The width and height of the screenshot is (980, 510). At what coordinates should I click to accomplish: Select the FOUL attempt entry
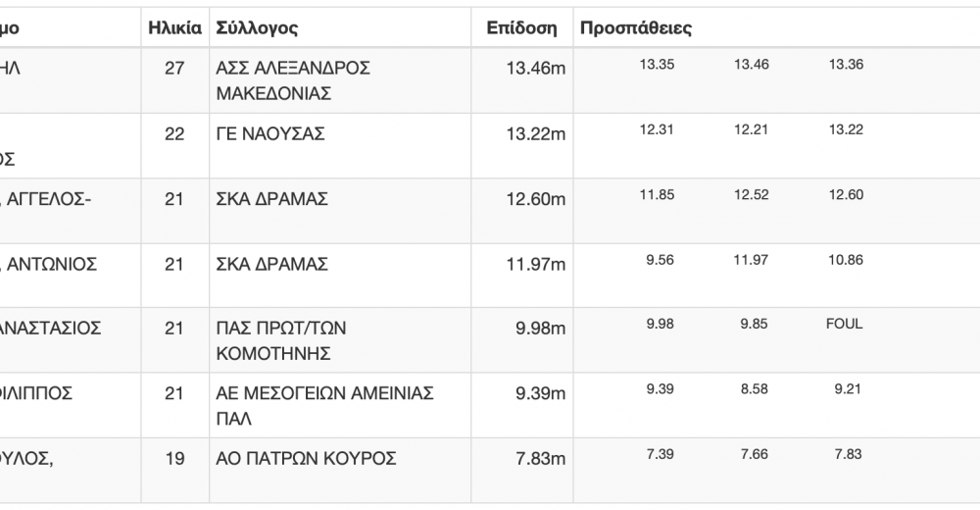tap(845, 325)
